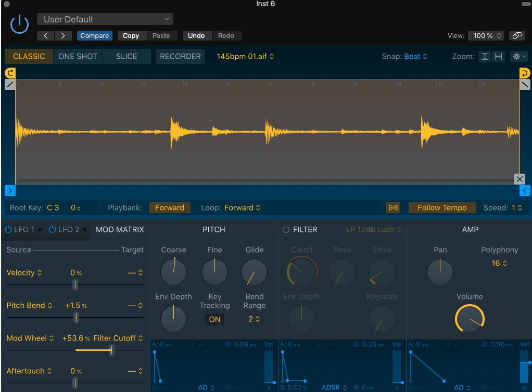Open the User Default preset dropdown
This screenshot has height=392, width=532.
coord(105,19)
